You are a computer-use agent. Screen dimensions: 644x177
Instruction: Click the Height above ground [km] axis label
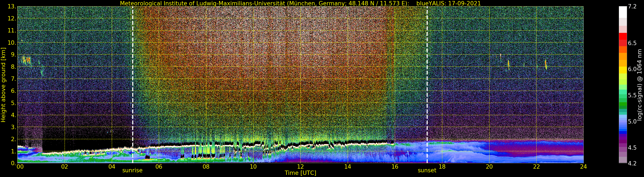3,85
